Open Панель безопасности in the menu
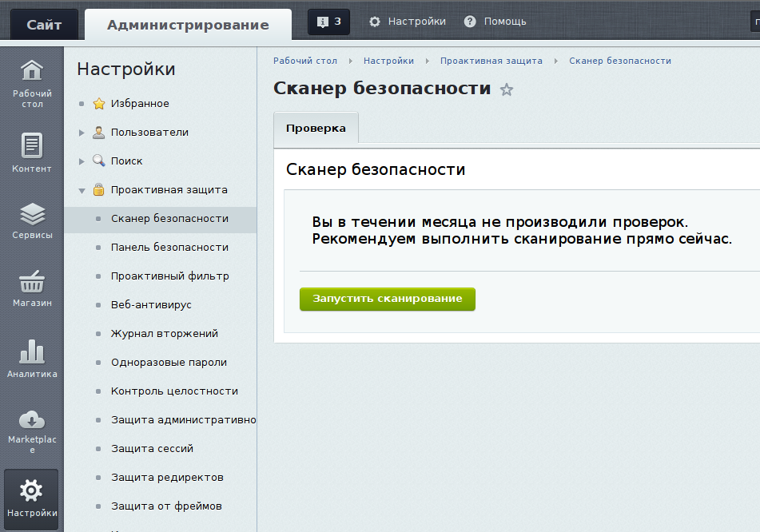Viewport: 760px width, 532px height. [x=169, y=248]
